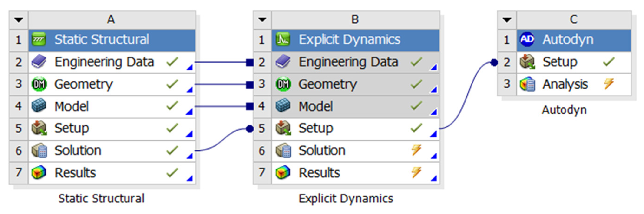Click the Results icon in Explicit Dynamics
Screen dimensions: 644x214
click(283, 172)
